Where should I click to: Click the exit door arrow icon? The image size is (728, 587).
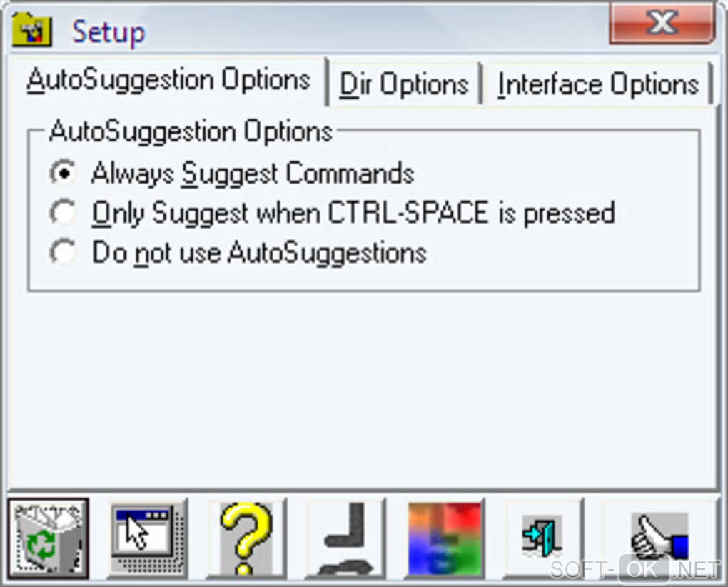point(543,538)
